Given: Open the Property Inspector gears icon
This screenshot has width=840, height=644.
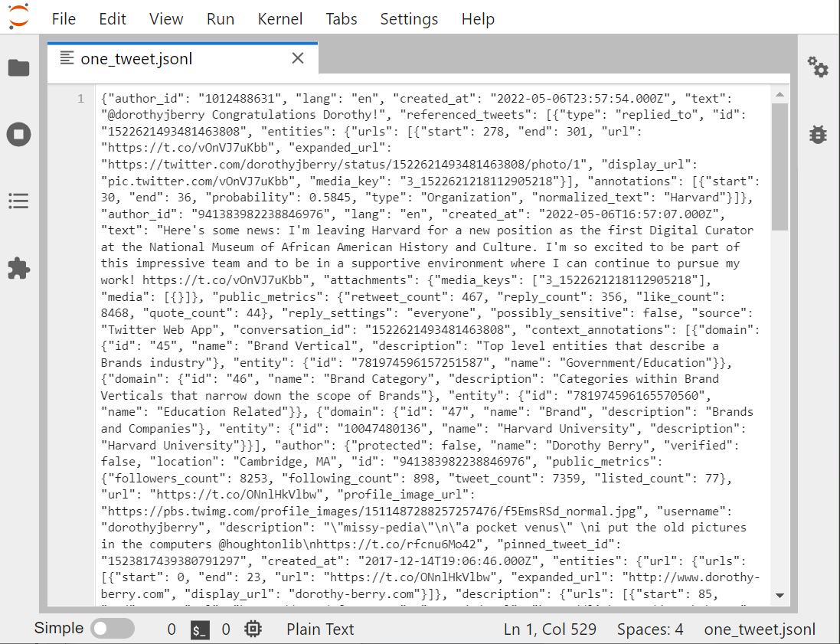Looking at the screenshot, I should coord(818,67).
